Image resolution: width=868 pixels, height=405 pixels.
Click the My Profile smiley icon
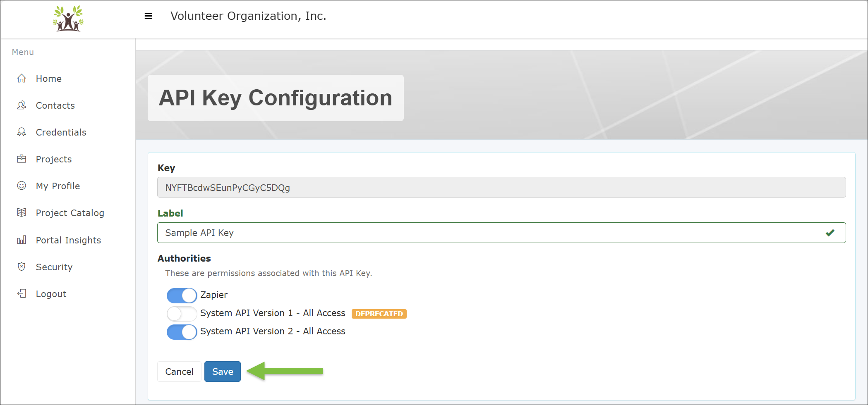click(x=22, y=186)
